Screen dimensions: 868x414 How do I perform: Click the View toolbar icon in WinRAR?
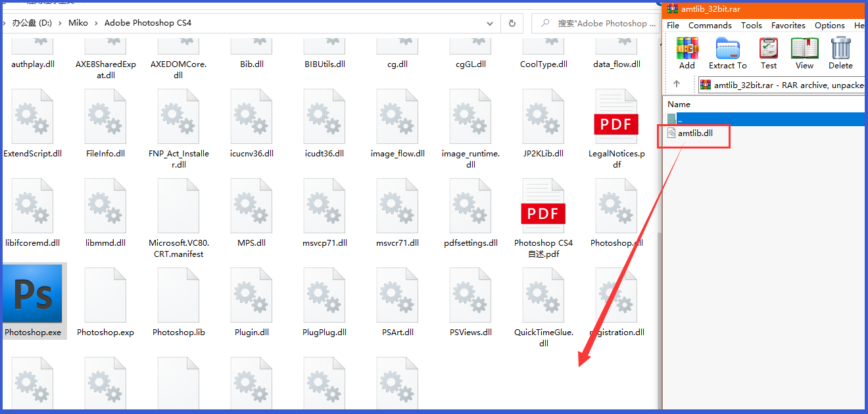pos(804,53)
